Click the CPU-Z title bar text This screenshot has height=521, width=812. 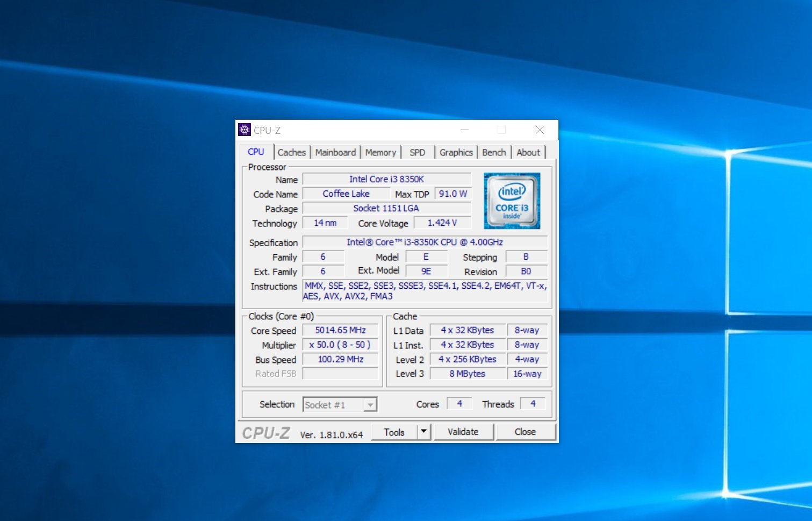pos(267,130)
